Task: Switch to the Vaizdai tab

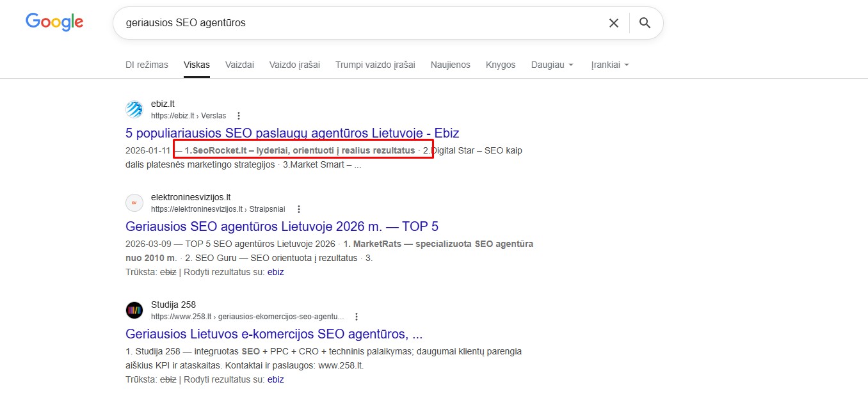Action: (x=239, y=64)
